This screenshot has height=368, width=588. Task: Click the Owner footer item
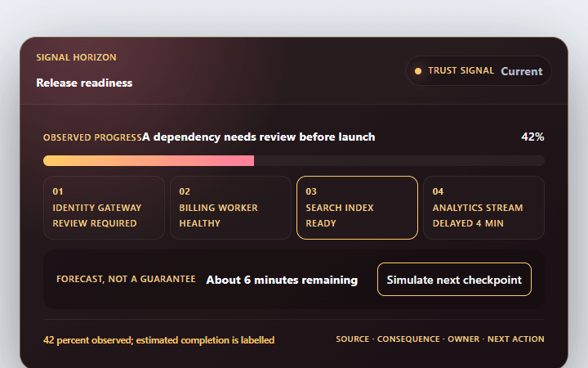click(x=464, y=339)
